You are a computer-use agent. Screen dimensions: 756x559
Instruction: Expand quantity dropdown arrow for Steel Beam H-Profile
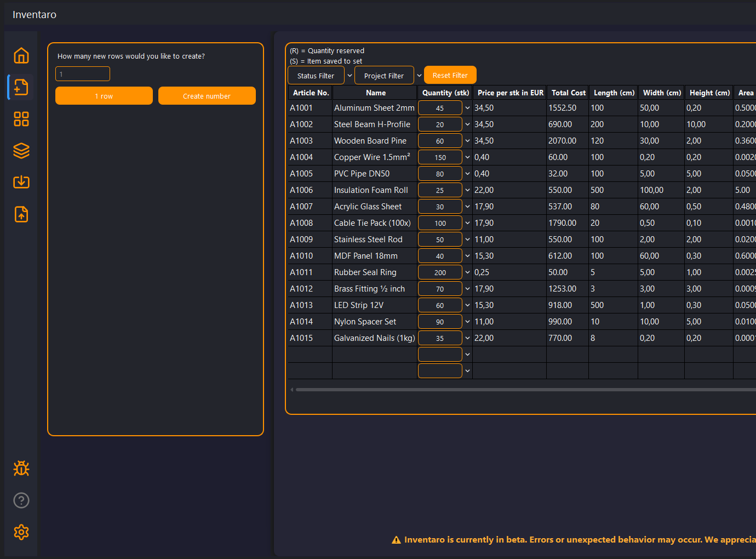point(467,124)
